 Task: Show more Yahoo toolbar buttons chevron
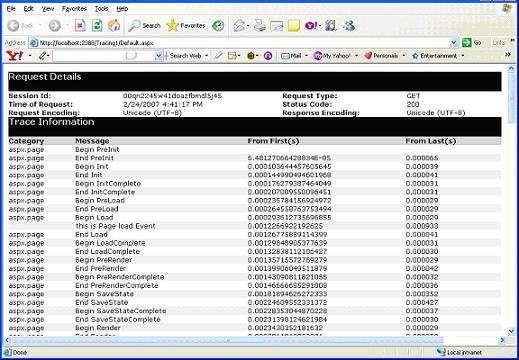coord(508,54)
